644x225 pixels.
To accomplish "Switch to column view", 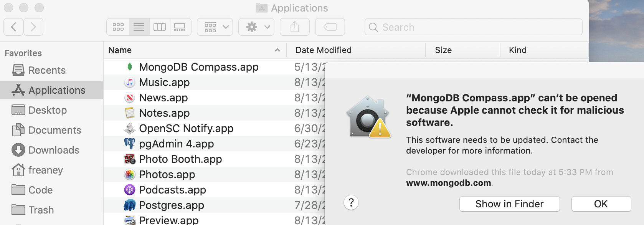I will (160, 27).
